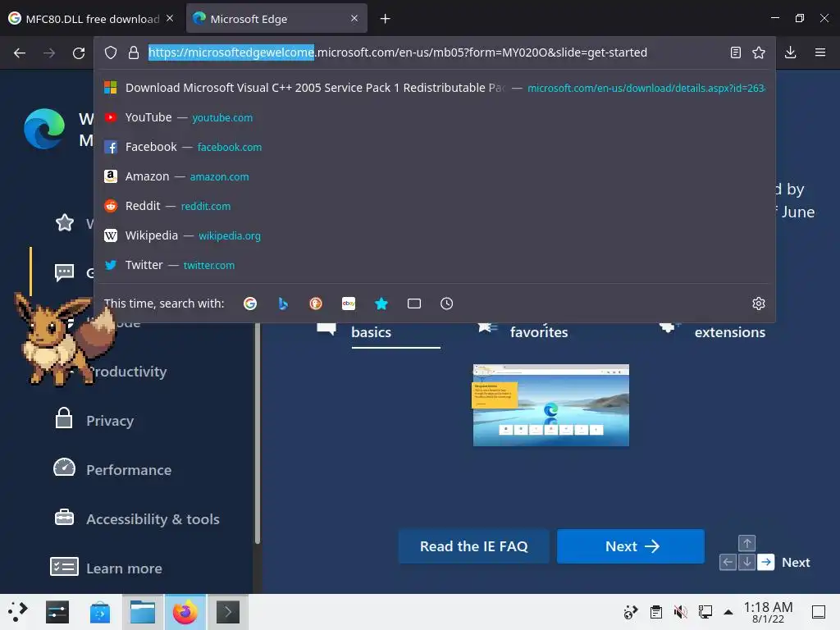Close the MFC80.DLL free download tab
Screen dimensions: 840x630
click(x=170, y=18)
